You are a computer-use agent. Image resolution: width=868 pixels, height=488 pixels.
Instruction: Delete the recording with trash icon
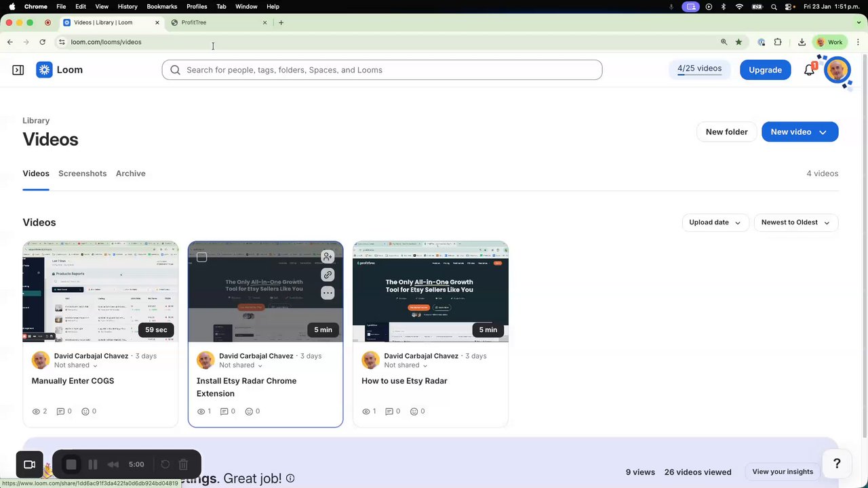183,464
